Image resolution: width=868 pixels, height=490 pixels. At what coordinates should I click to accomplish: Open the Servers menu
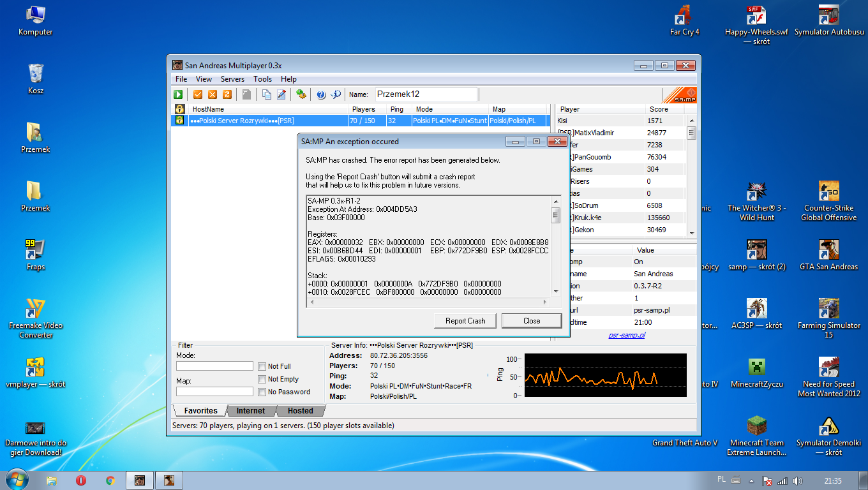tap(232, 79)
